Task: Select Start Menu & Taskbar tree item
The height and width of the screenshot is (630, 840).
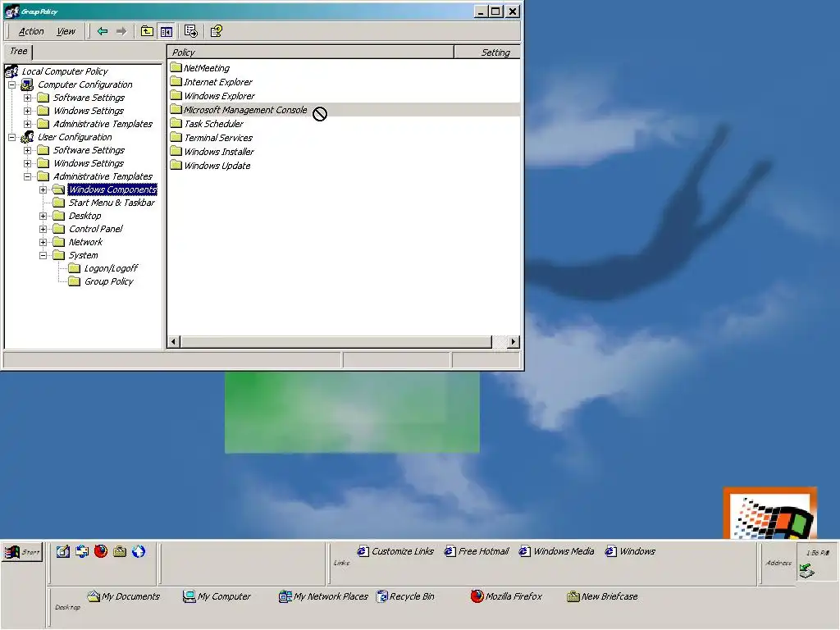Action: point(112,203)
